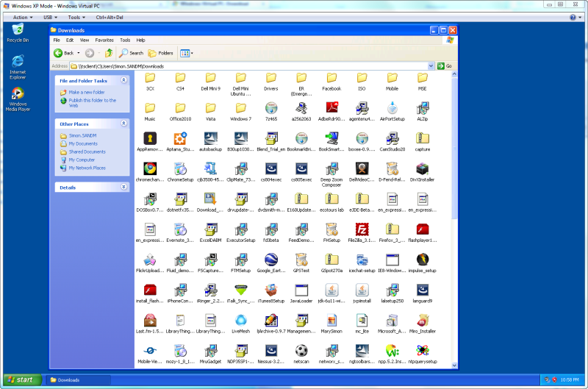Toggle the Folders pane button
This screenshot has width=588, height=389.
point(160,53)
